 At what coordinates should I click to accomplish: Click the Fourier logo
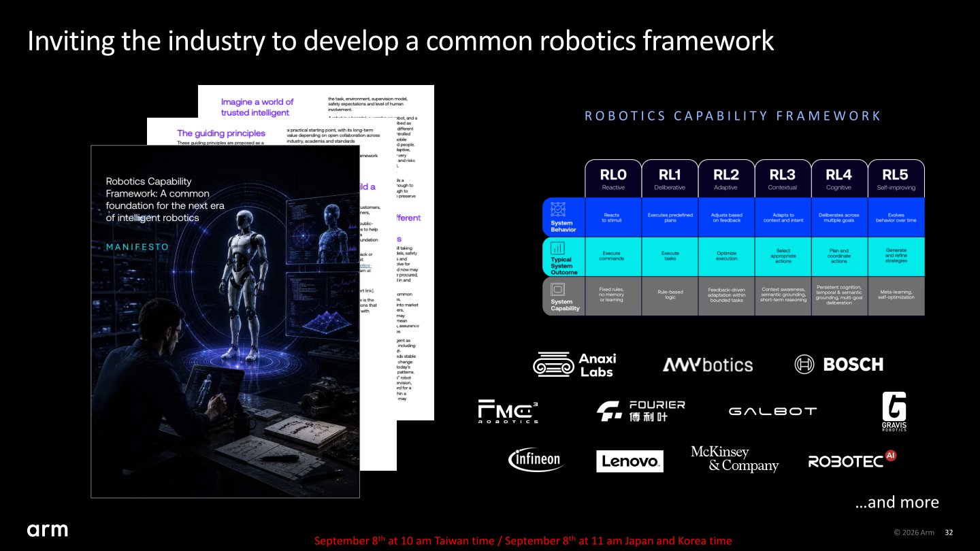(x=640, y=411)
